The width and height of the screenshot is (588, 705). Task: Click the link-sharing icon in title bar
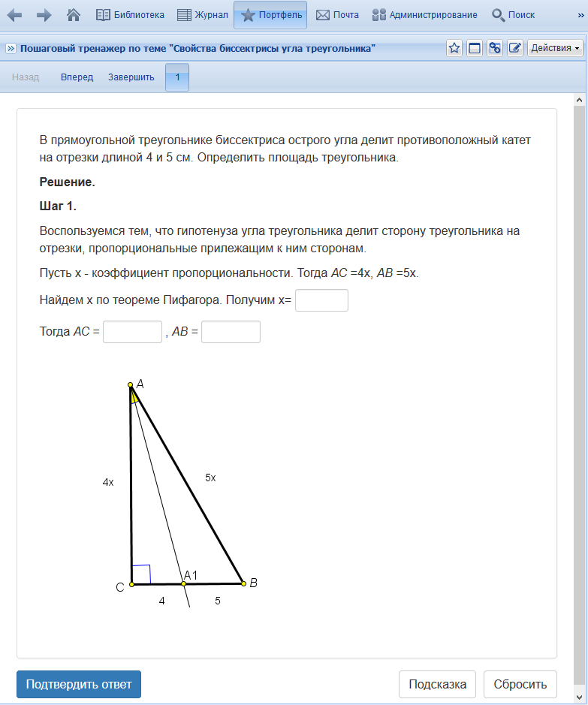tap(494, 47)
